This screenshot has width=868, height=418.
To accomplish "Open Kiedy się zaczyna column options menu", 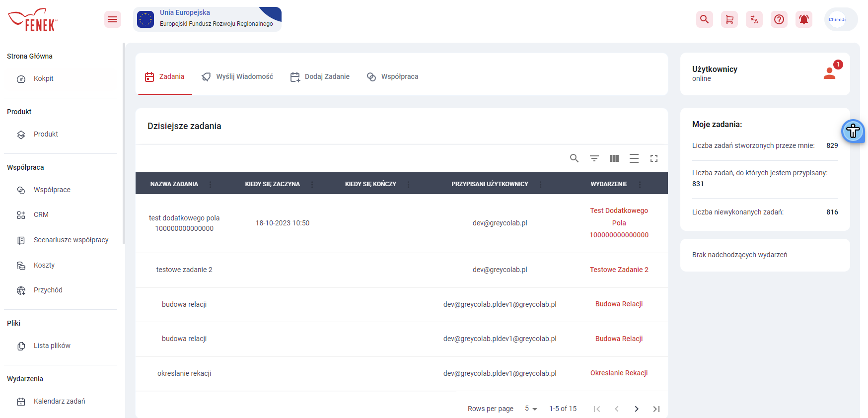I will (312, 184).
